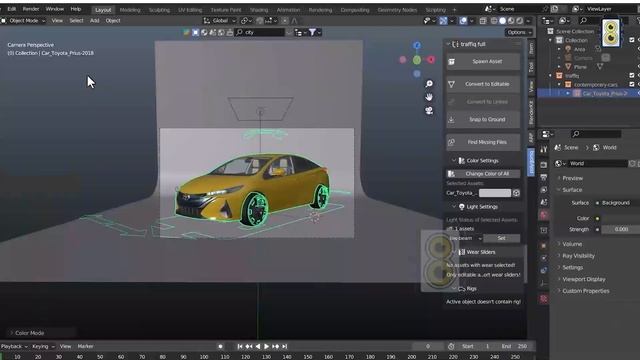This screenshot has height=360, width=640.
Task: Open the Render menu
Action: pos(31,9)
